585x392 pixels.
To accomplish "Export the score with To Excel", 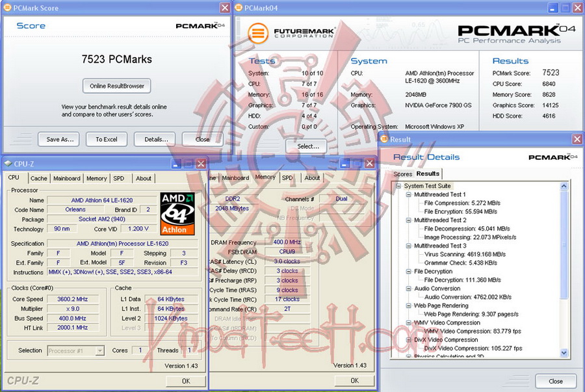I will (107, 139).
